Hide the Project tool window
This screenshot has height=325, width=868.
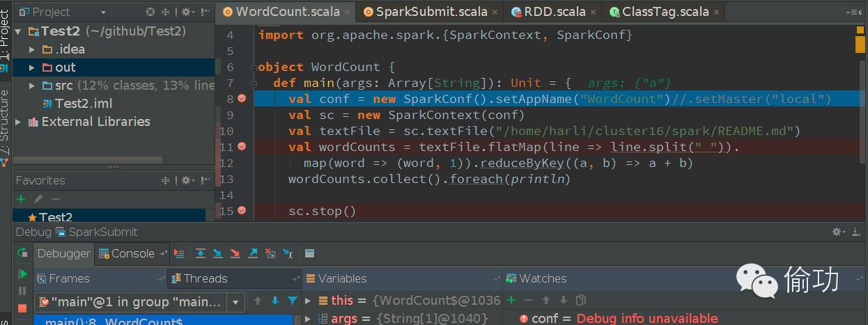click(206, 12)
